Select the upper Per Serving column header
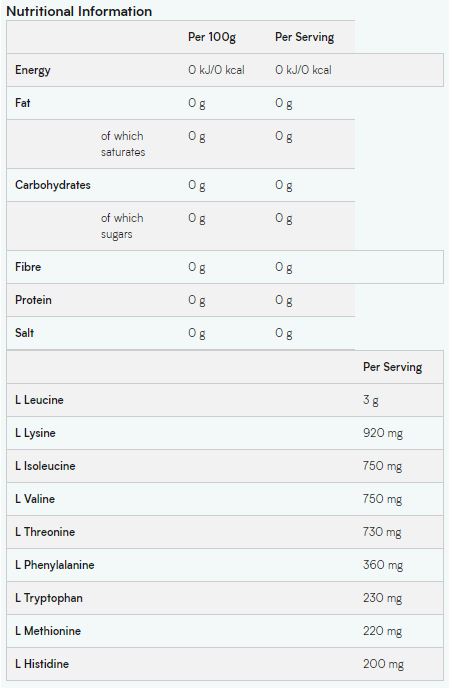Screen dimensions: 452x688 click(x=305, y=37)
